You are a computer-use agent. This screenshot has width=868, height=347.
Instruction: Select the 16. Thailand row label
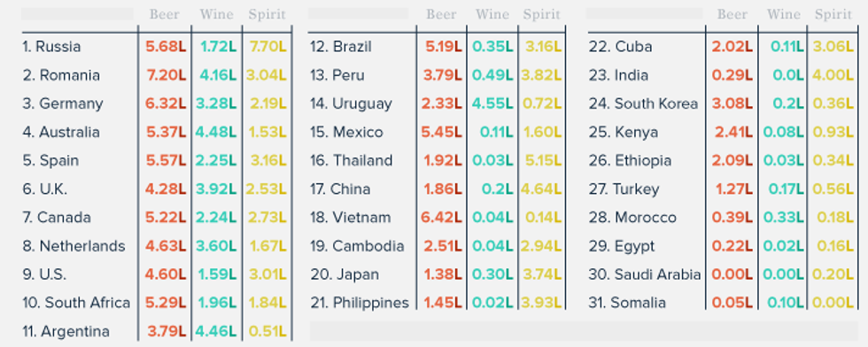[352, 160]
